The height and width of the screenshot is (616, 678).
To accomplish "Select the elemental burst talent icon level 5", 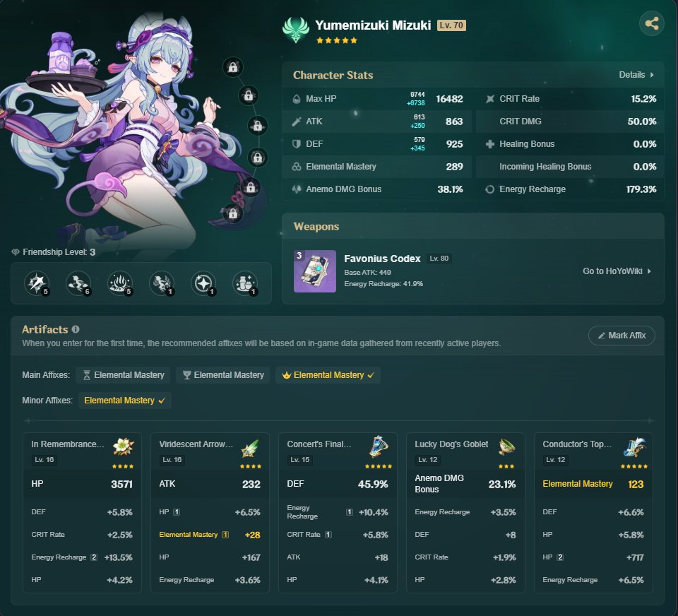I will 120,283.
